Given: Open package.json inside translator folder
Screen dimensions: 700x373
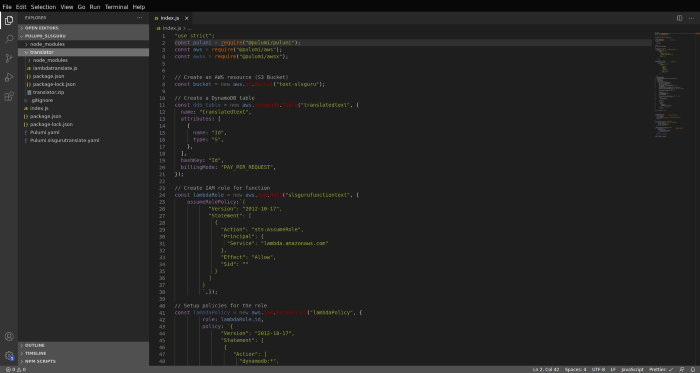Looking at the screenshot, I should coord(83,76).
